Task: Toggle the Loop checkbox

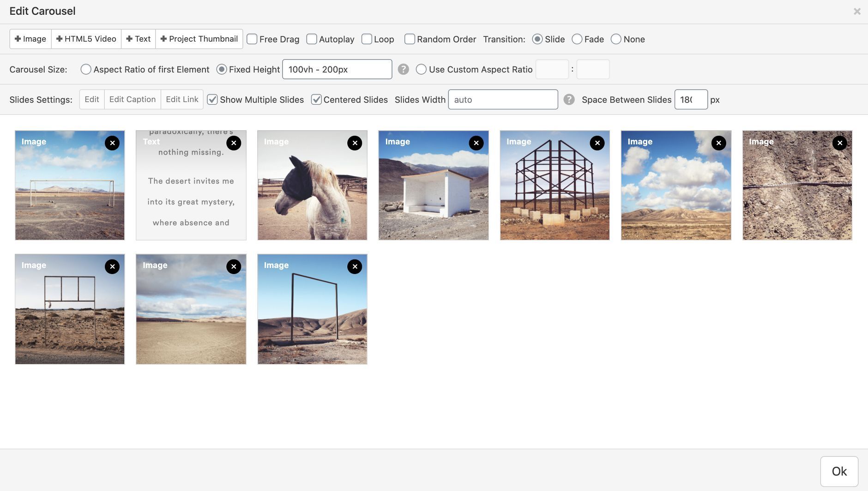Action: click(367, 39)
